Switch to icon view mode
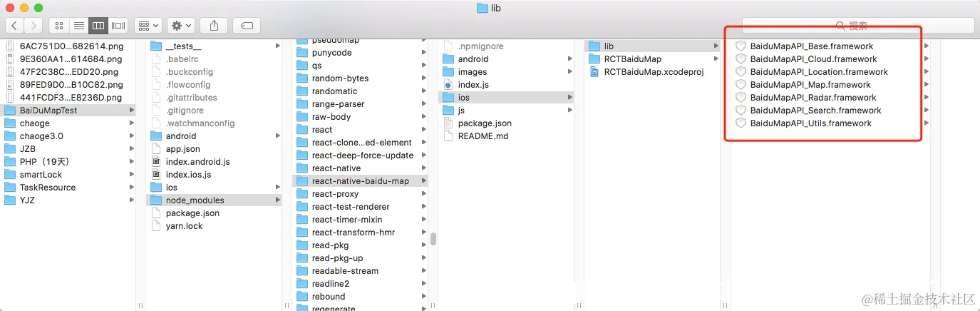The width and height of the screenshot is (980, 311). tap(59, 26)
